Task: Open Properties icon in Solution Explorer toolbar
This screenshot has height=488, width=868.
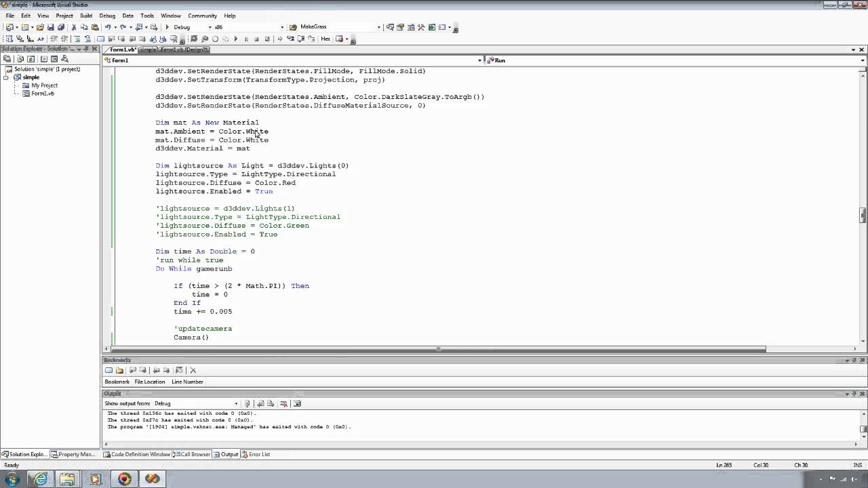Action: click(x=6, y=59)
